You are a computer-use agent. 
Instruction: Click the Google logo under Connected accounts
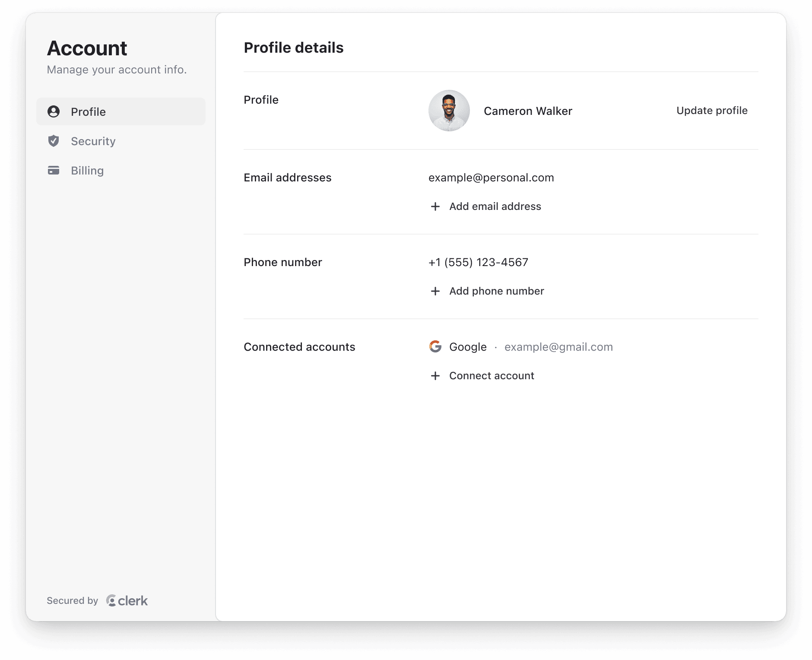435,346
